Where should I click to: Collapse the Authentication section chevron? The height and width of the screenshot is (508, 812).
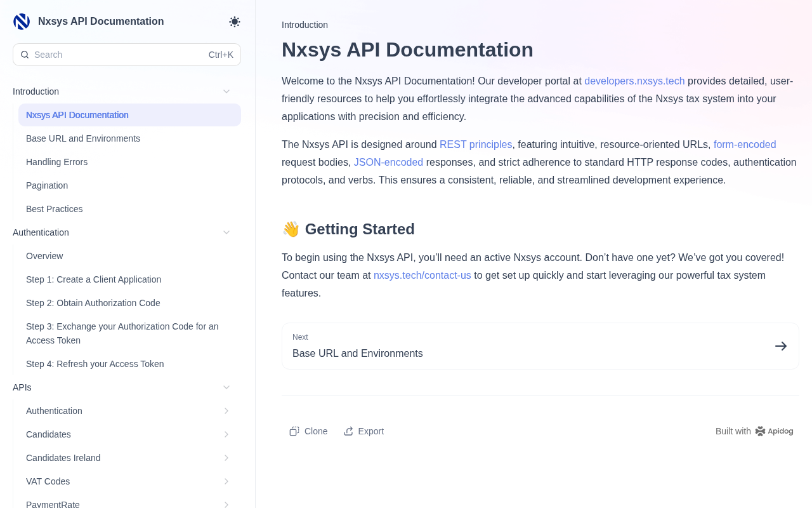pos(226,232)
